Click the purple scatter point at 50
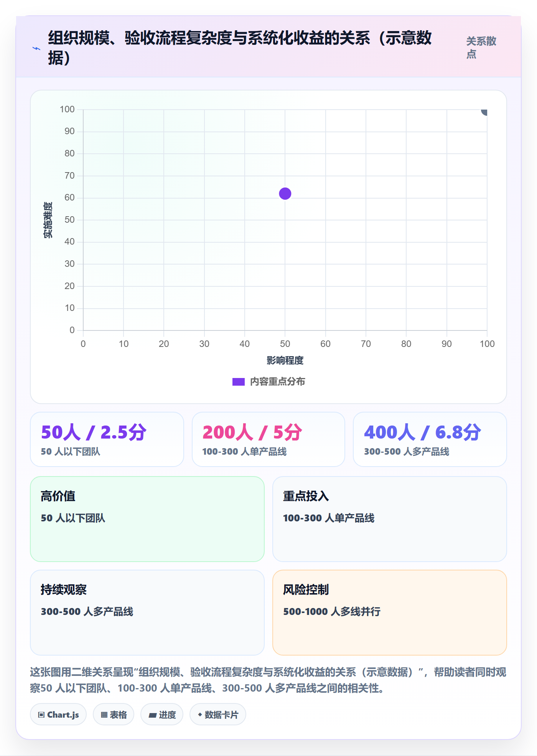537x756 pixels. tap(285, 194)
